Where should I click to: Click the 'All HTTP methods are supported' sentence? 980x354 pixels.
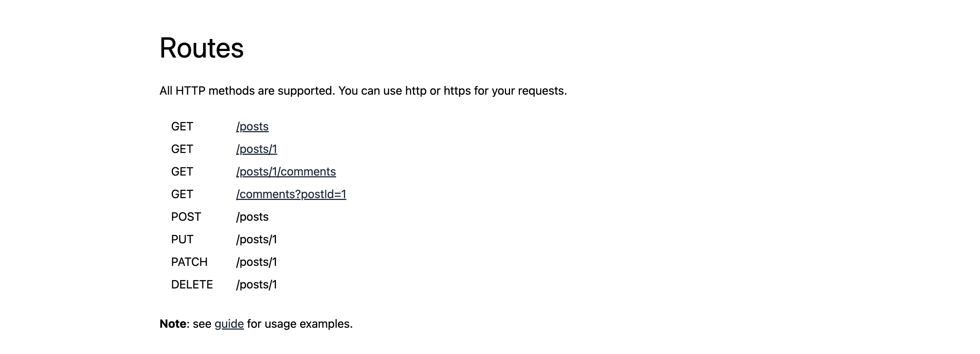tap(247, 91)
